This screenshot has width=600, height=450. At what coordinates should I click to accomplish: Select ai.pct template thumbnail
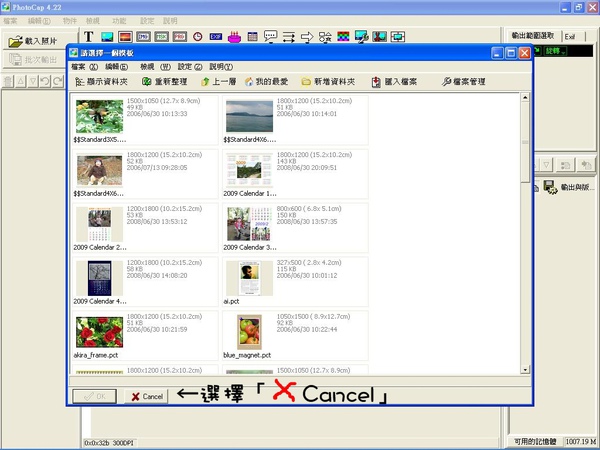249,278
